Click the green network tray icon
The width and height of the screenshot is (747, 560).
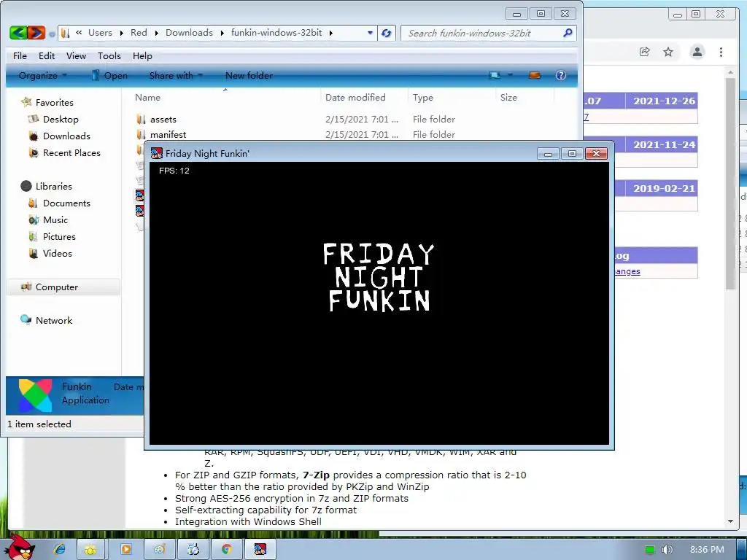click(x=649, y=550)
